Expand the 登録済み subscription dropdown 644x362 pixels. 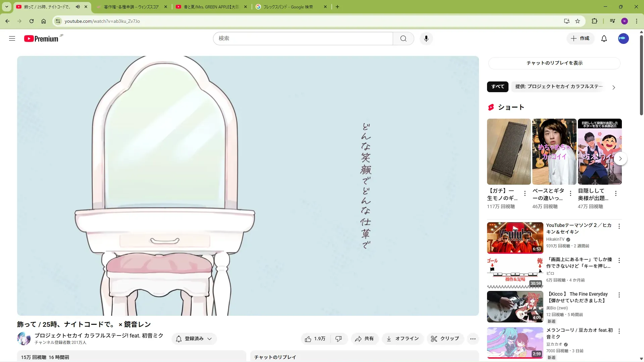[x=194, y=339]
